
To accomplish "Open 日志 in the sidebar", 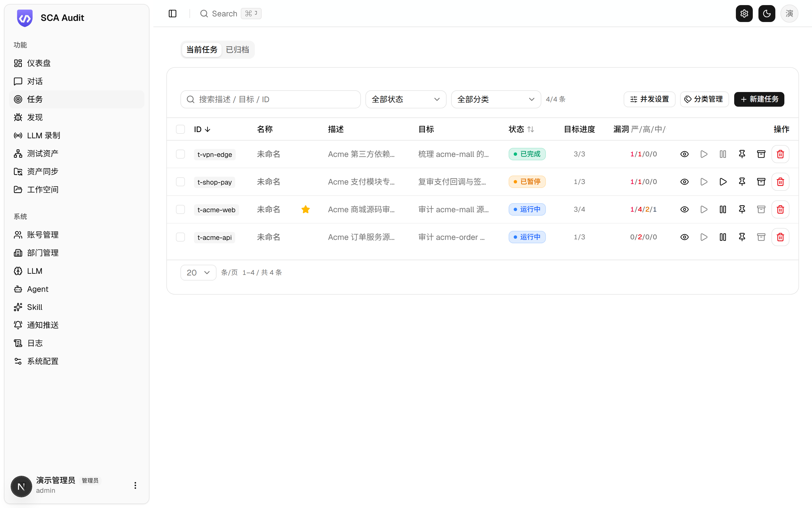I will pyautogui.click(x=76, y=343).
